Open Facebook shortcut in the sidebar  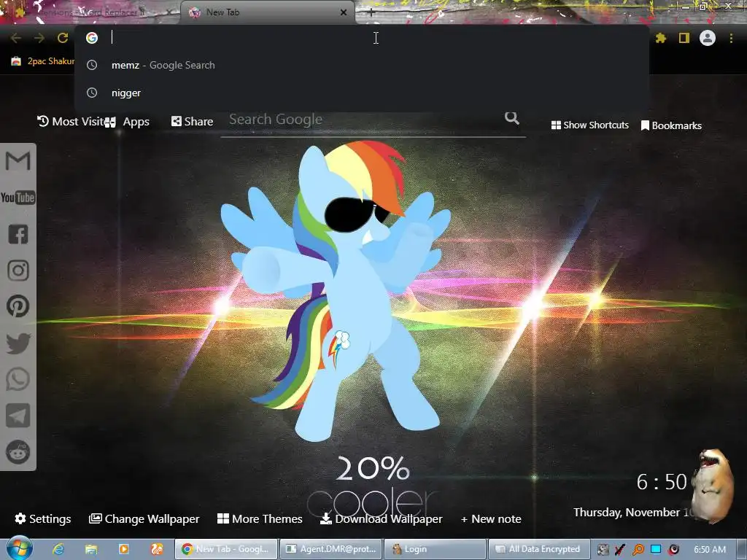point(18,234)
